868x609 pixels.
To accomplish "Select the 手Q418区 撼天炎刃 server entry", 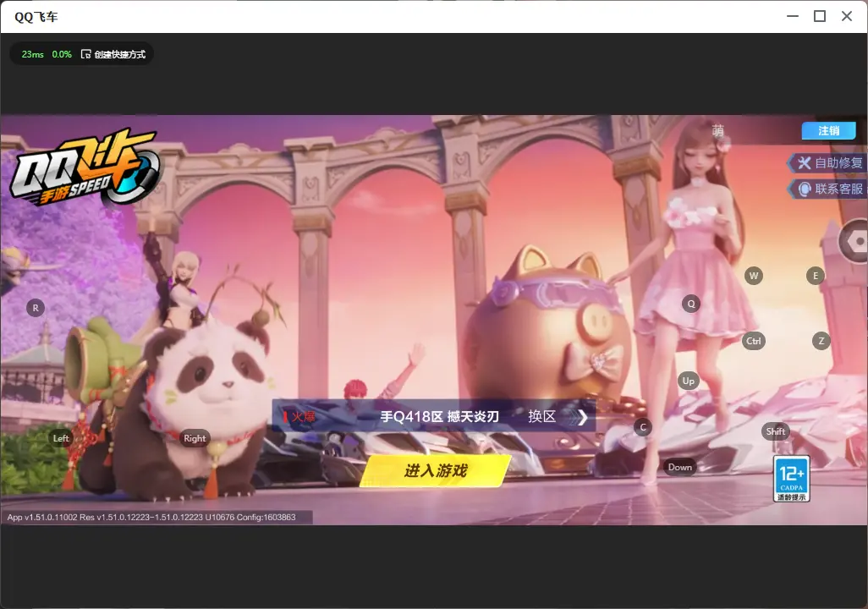I will [x=440, y=416].
